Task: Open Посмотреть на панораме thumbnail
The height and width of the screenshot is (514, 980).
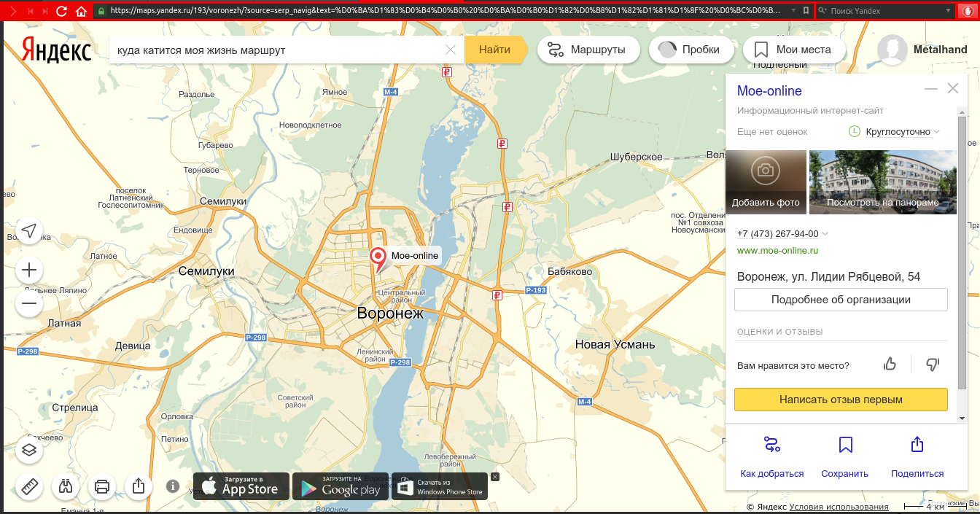Action: (882, 182)
